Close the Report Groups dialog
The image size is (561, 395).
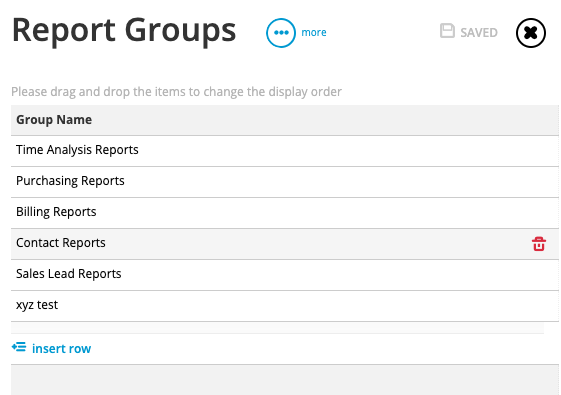[x=531, y=33]
